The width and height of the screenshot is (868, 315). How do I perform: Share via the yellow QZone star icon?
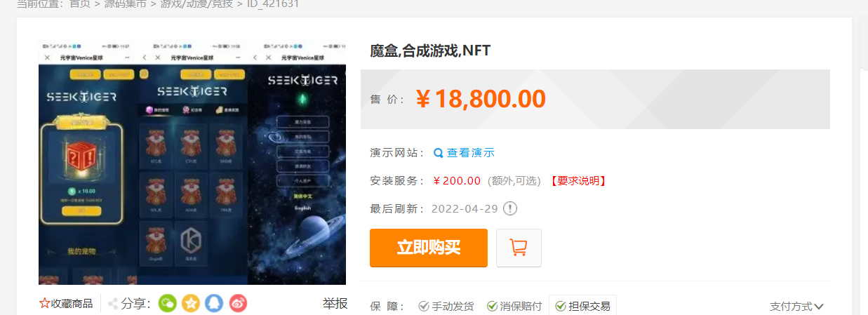pyautogui.click(x=191, y=304)
